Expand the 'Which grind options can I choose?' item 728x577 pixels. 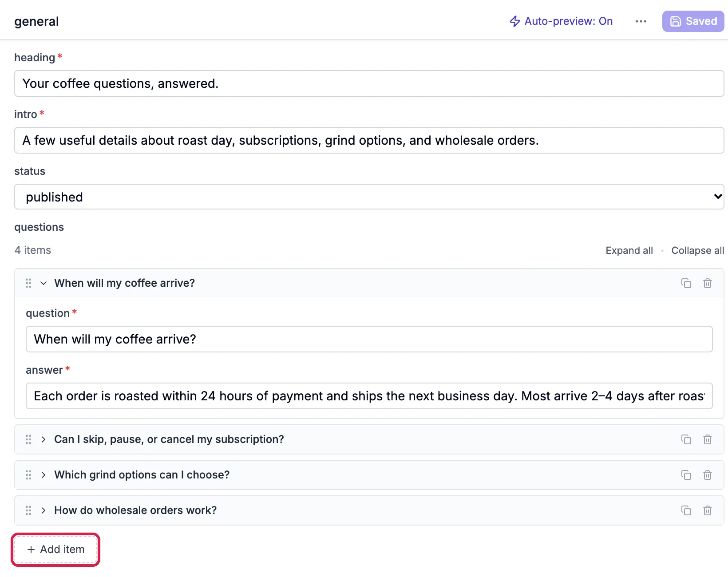(44, 475)
